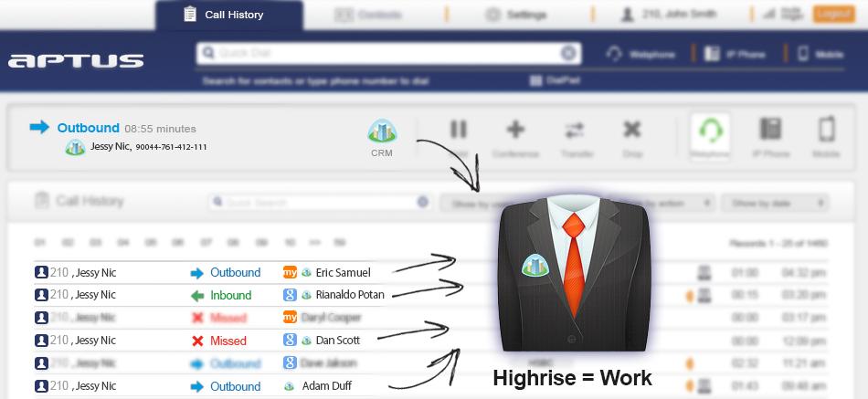The height and width of the screenshot is (399, 868).
Task: Select the green Webphone headset device
Action: [710, 132]
